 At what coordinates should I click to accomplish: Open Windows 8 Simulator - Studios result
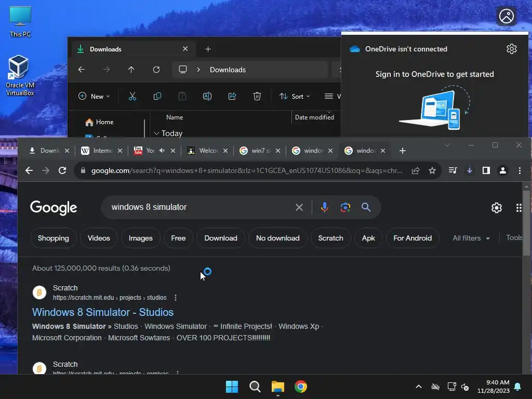(103, 312)
